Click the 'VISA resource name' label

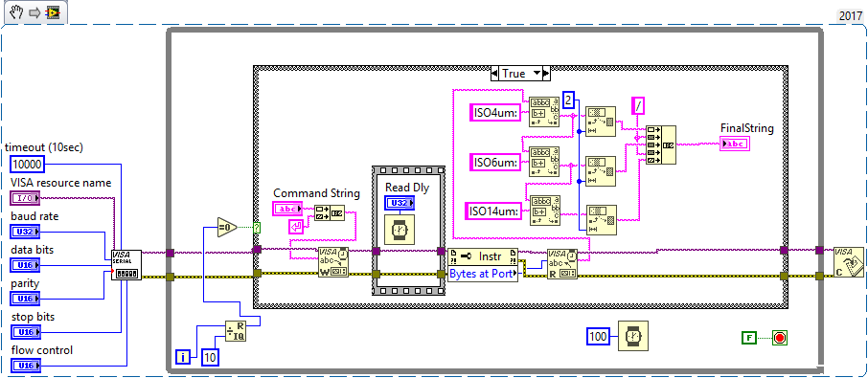61,183
